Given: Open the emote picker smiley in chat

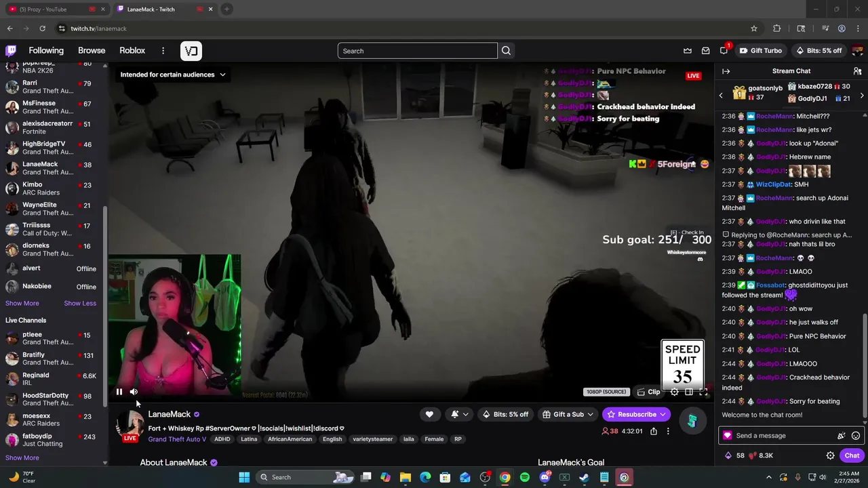Looking at the screenshot, I should (x=856, y=436).
